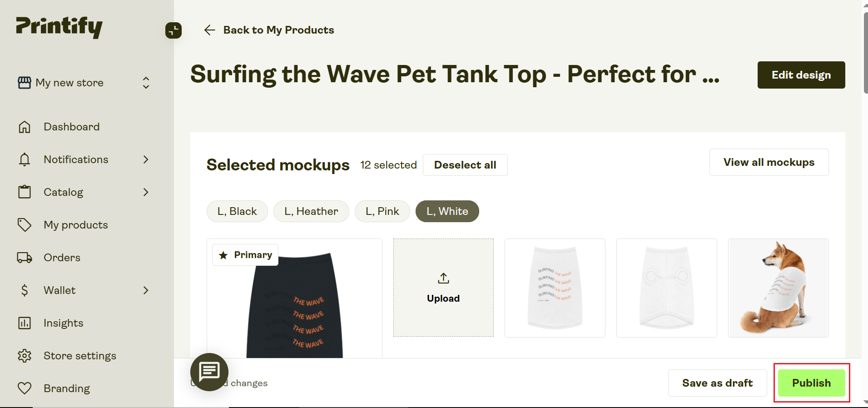
Task: Open the chat support bubble
Action: click(x=209, y=372)
